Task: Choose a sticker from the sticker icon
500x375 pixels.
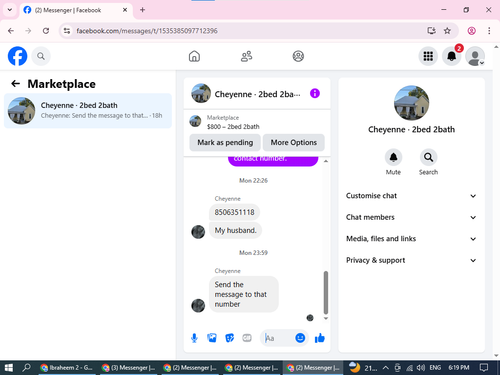Action: [229, 338]
